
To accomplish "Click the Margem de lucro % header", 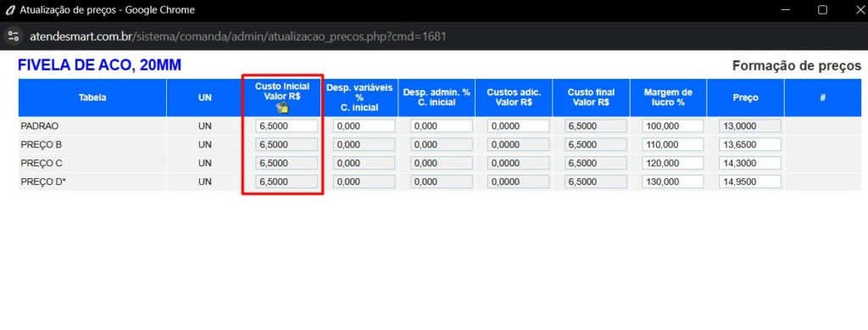I will tap(668, 97).
